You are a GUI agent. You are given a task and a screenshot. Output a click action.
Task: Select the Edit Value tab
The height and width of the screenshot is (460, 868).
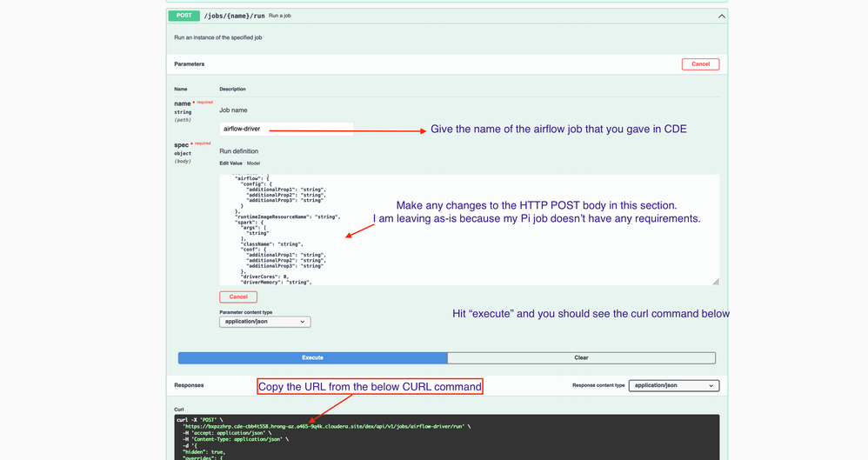[230, 163]
